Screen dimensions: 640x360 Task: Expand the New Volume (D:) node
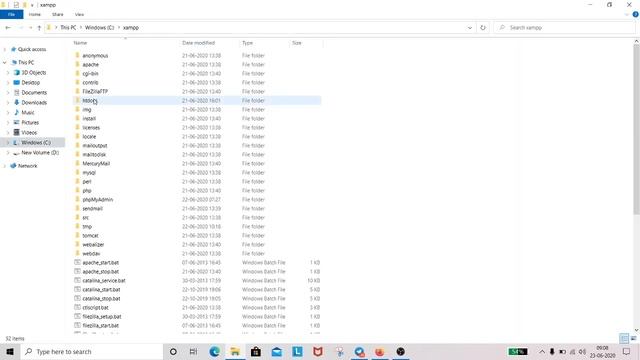[8, 153]
